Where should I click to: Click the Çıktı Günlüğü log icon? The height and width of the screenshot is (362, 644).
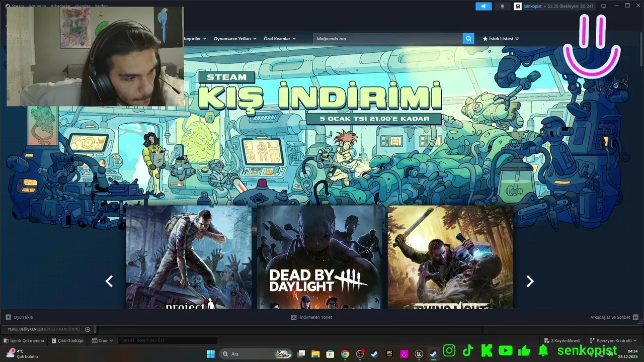[x=54, y=340]
